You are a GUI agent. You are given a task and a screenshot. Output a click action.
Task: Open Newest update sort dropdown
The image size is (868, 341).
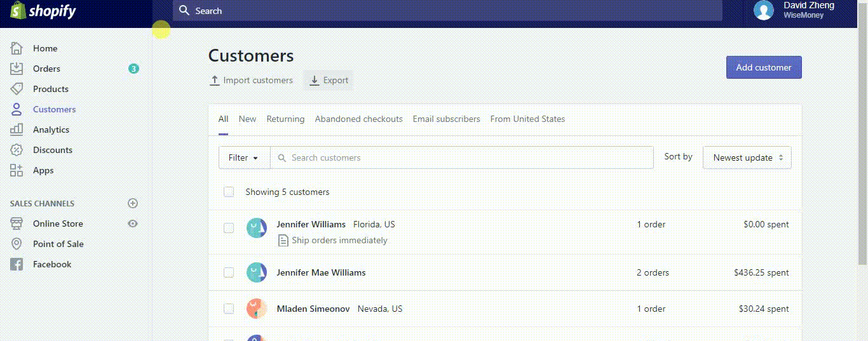(x=747, y=157)
